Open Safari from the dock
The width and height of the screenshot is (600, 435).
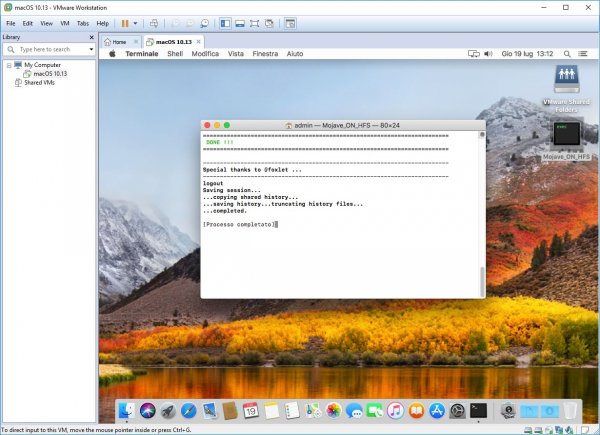(x=189, y=411)
